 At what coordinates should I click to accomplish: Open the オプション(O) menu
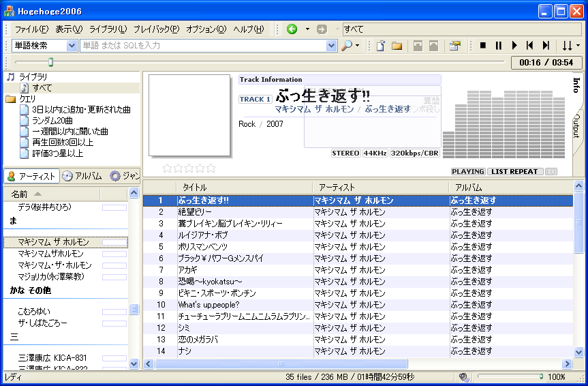coord(206,29)
